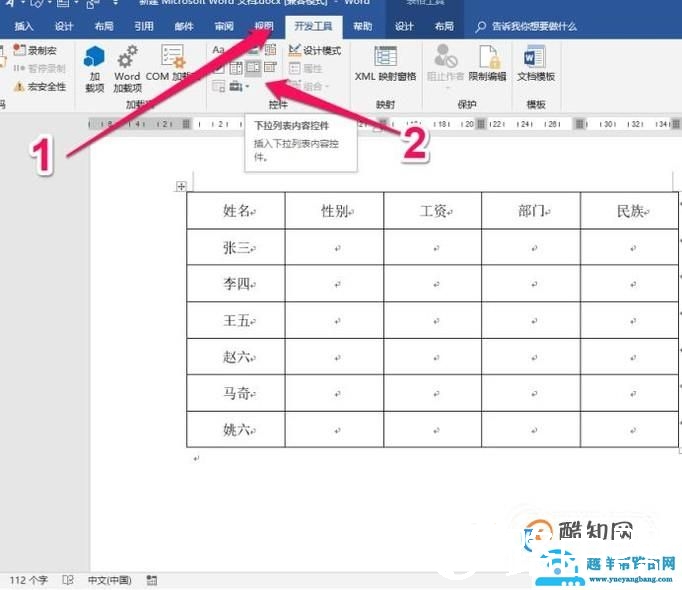
Task: Switch to the 插入 tab
Action: click(x=24, y=27)
